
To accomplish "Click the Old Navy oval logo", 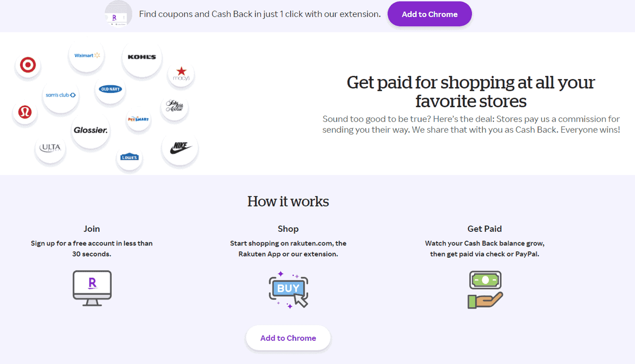I will pos(110,89).
